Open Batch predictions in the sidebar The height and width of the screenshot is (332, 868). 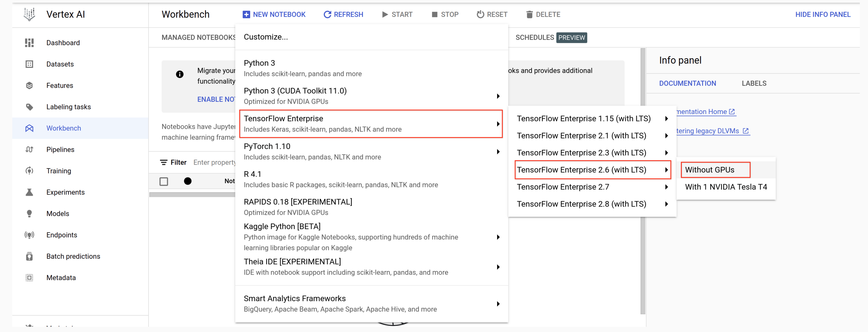[73, 257]
